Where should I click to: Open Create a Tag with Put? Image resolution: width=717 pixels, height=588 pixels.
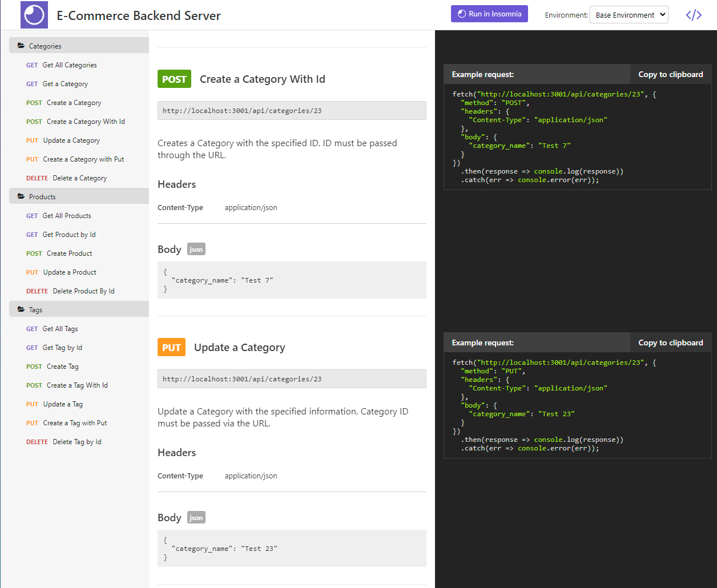click(67, 423)
